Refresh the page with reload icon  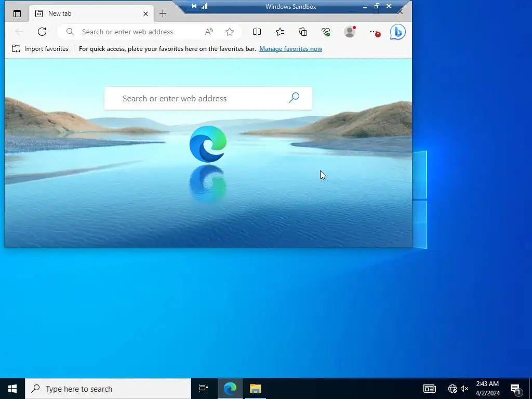[x=42, y=32]
